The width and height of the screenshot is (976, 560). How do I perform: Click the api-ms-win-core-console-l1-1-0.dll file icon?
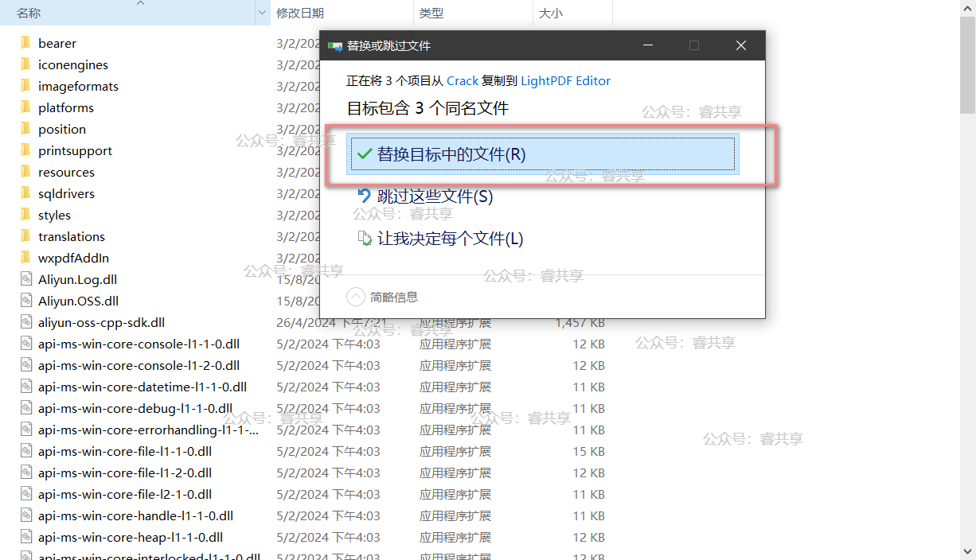(25, 344)
